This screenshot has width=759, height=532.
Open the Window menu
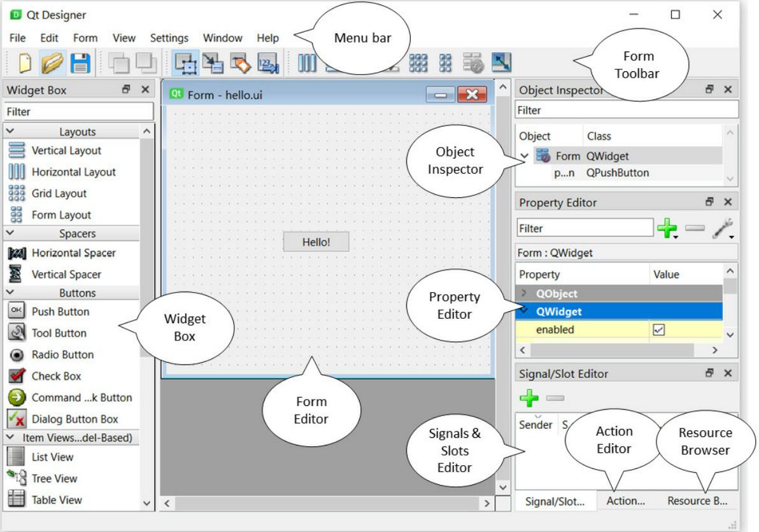click(222, 38)
